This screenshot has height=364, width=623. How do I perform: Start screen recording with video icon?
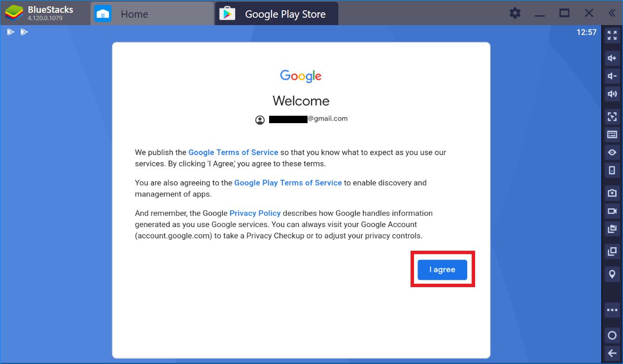click(x=612, y=211)
